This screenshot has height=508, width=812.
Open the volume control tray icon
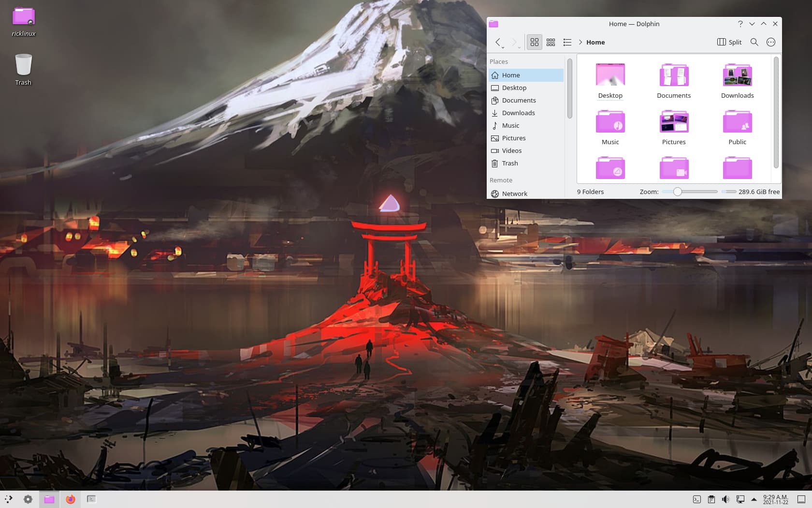[725, 499]
